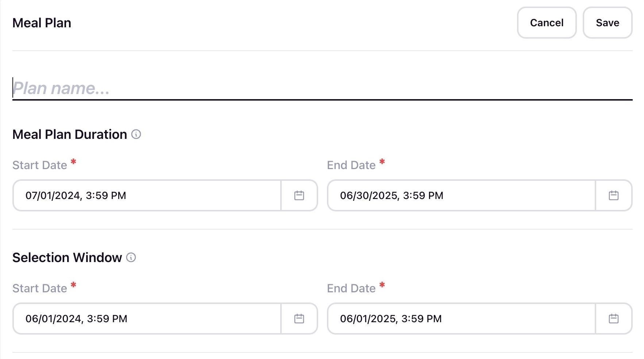Click info icon beside Meal Plan Duration
The image size is (644, 359).
(136, 134)
